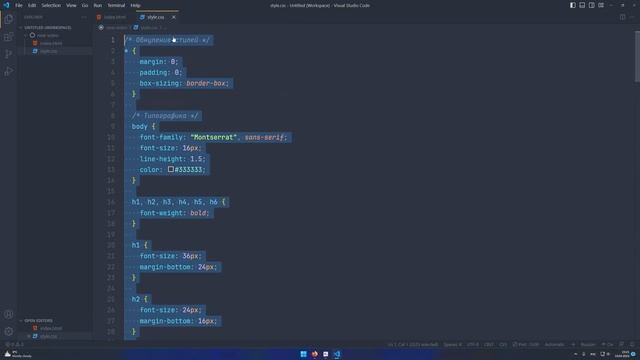Viewport: 640px width, 360px height.
Task: Open the editor More Actions ellipsis
Action: coord(632,17)
